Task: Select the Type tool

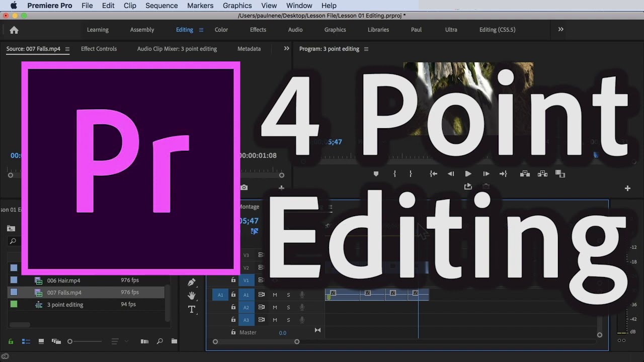Action: (x=192, y=309)
